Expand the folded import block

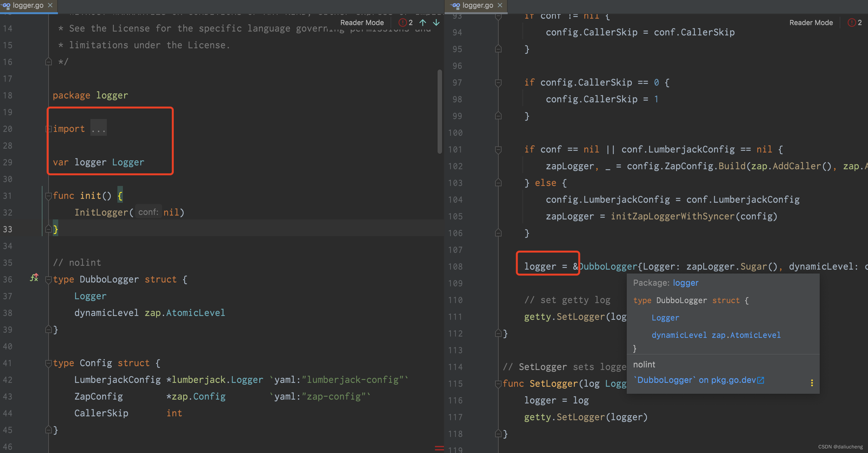[49, 129]
